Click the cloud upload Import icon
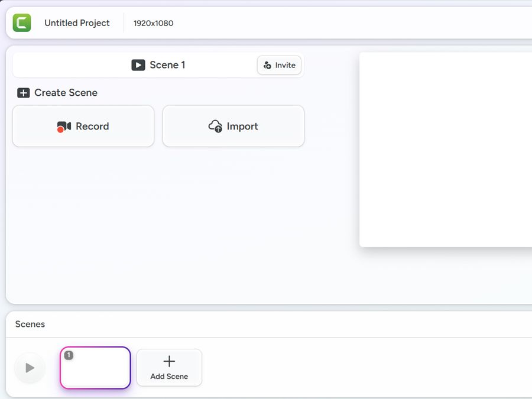Image resolution: width=532 pixels, height=399 pixels. click(215, 126)
